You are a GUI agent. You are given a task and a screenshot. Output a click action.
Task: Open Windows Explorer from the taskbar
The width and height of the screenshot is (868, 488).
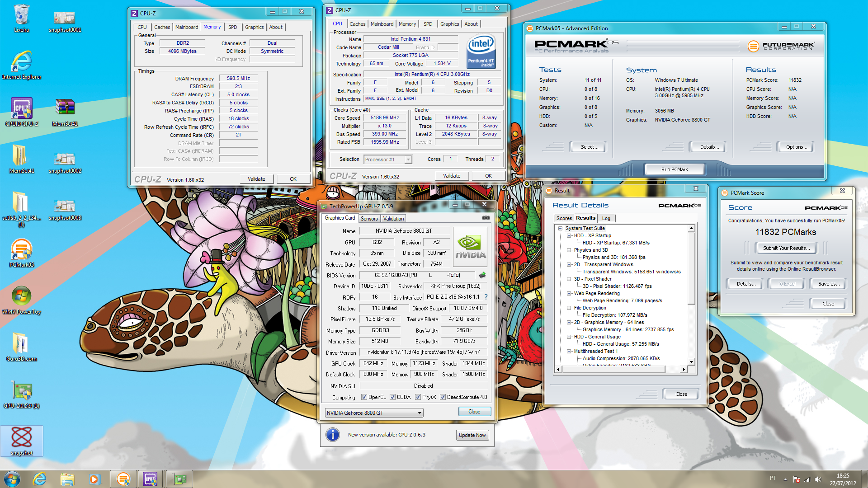point(67,479)
